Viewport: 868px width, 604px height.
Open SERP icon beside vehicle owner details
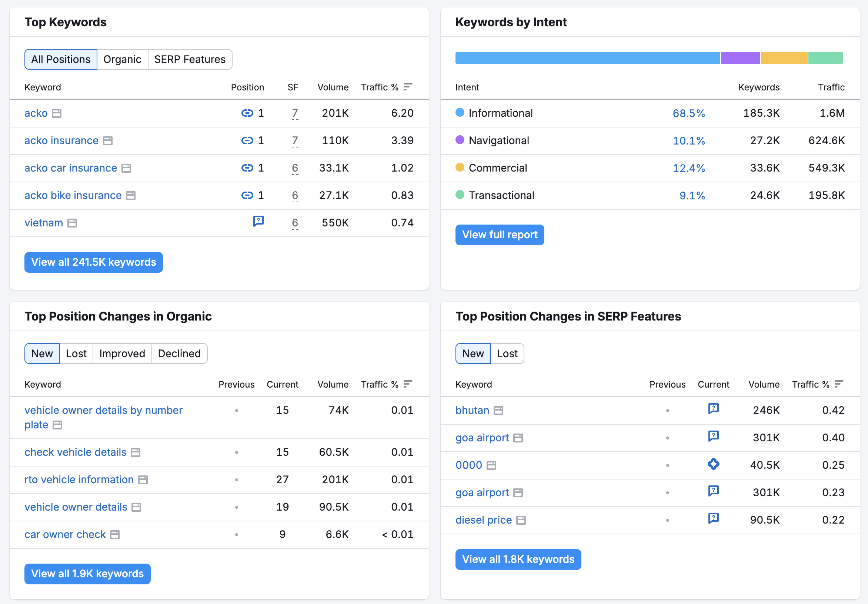(137, 507)
